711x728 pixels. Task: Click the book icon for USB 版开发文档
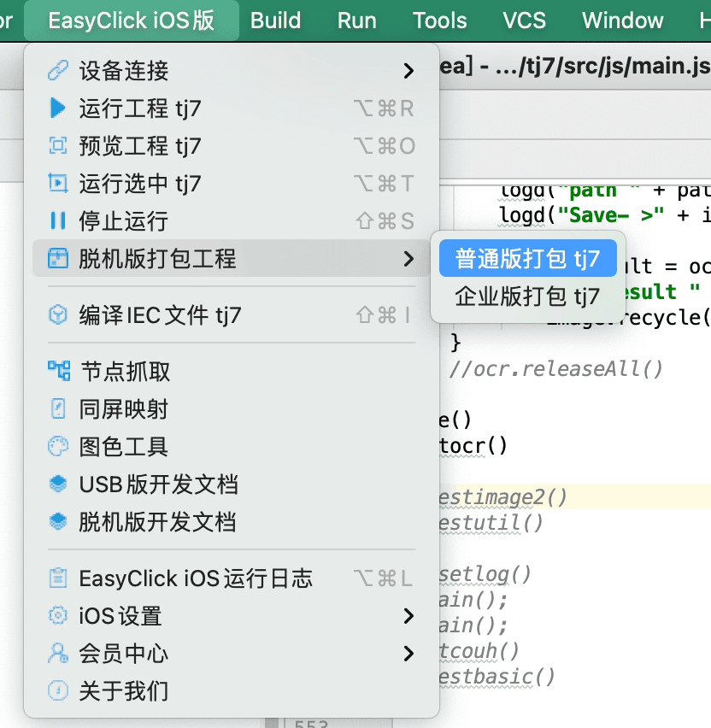pos(58,484)
